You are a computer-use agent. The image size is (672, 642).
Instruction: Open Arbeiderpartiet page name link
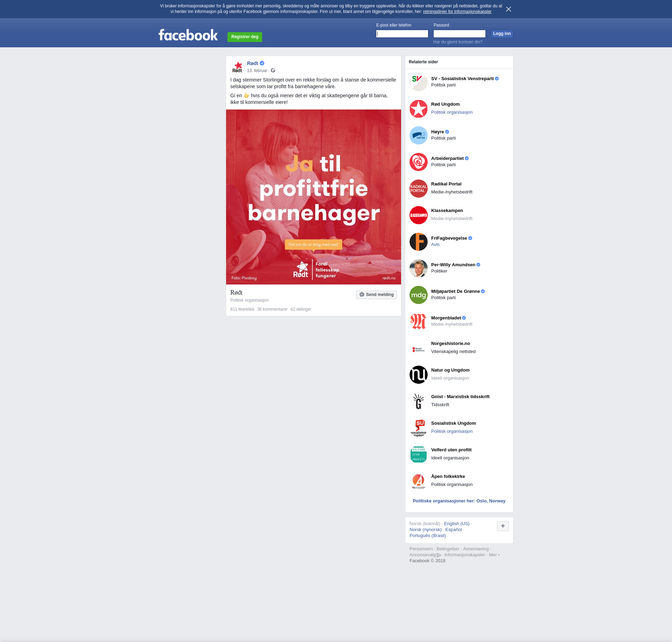(447, 158)
